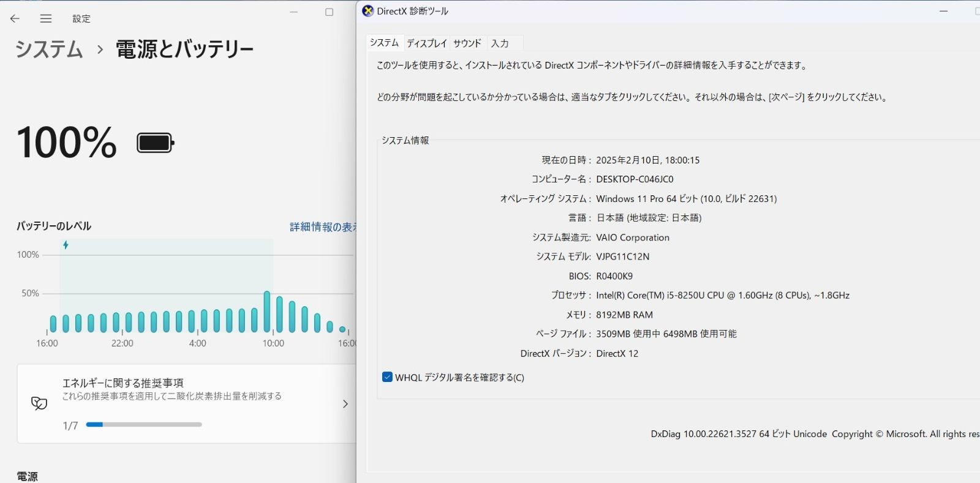The height and width of the screenshot is (483, 980).
Task: Click the leaf heart energy recommendations icon
Action: click(x=39, y=403)
